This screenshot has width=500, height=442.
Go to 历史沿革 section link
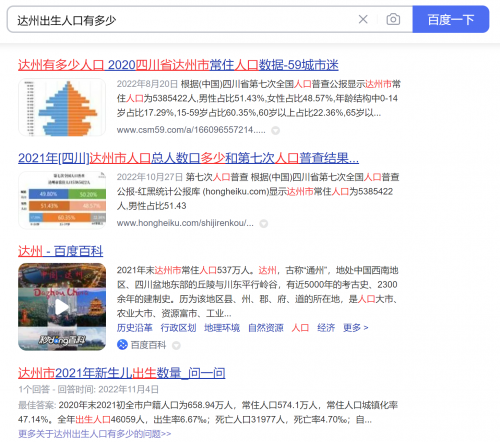(x=134, y=328)
